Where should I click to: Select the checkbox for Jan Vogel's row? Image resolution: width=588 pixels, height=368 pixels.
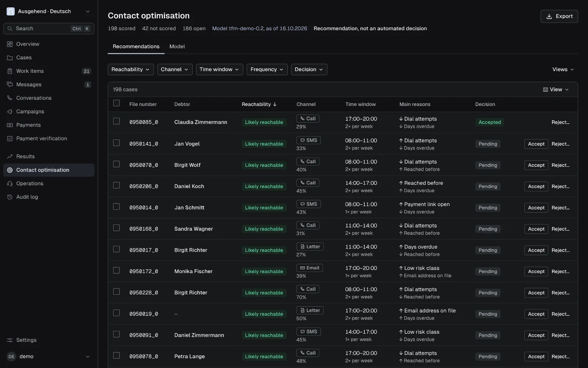point(116,142)
